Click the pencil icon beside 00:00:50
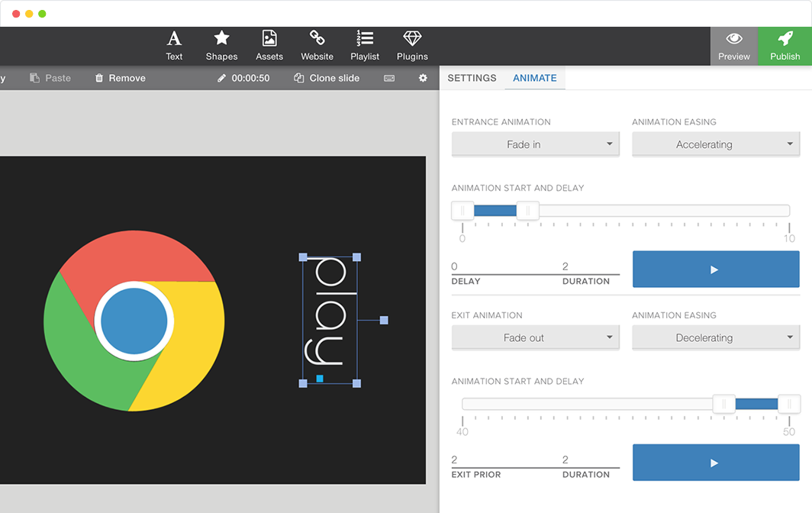Viewport: 812px width, 513px height. pyautogui.click(x=221, y=78)
